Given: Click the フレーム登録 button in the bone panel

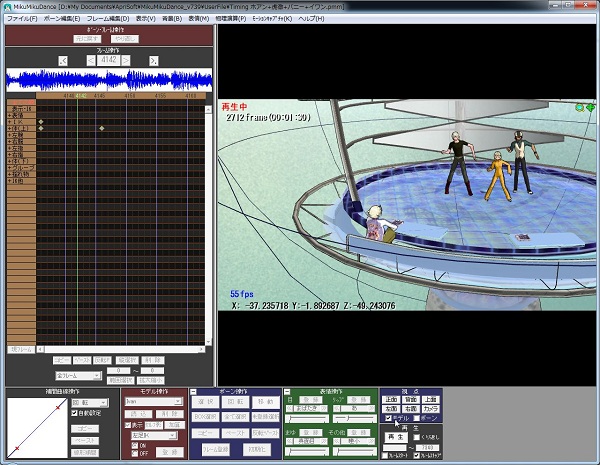Looking at the screenshot, I should (x=216, y=449).
